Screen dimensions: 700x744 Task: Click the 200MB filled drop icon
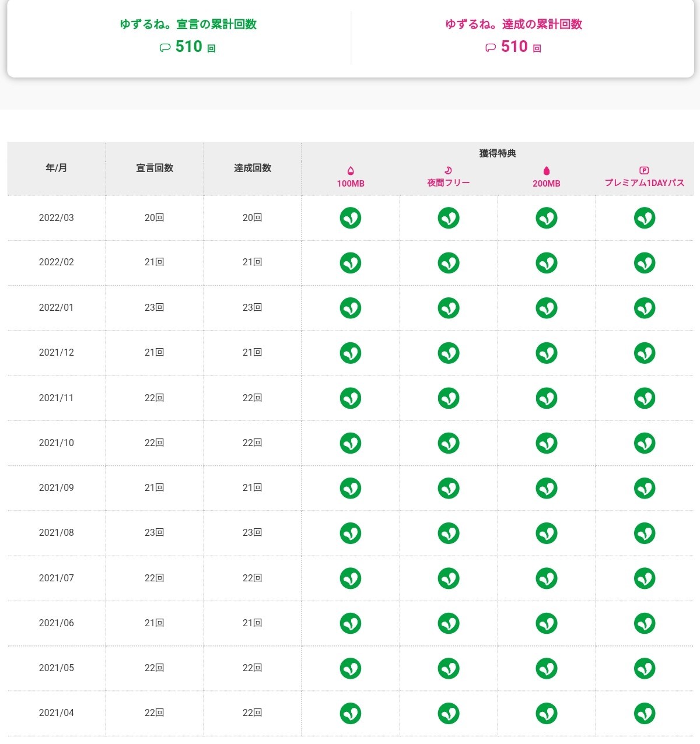pos(547,170)
